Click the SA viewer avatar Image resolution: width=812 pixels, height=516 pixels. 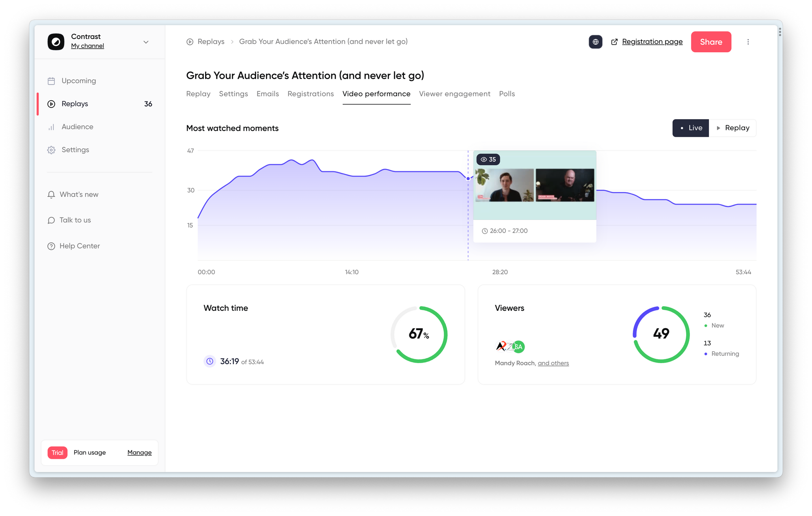tap(518, 347)
